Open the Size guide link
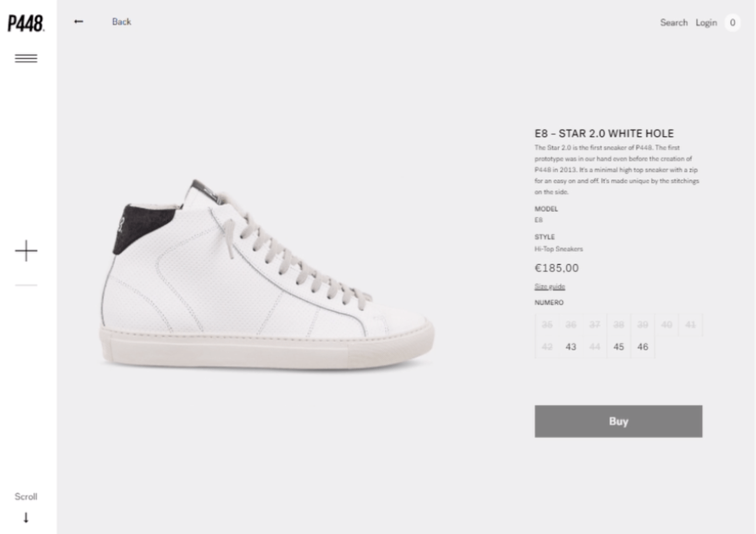756x534 pixels. coord(550,287)
